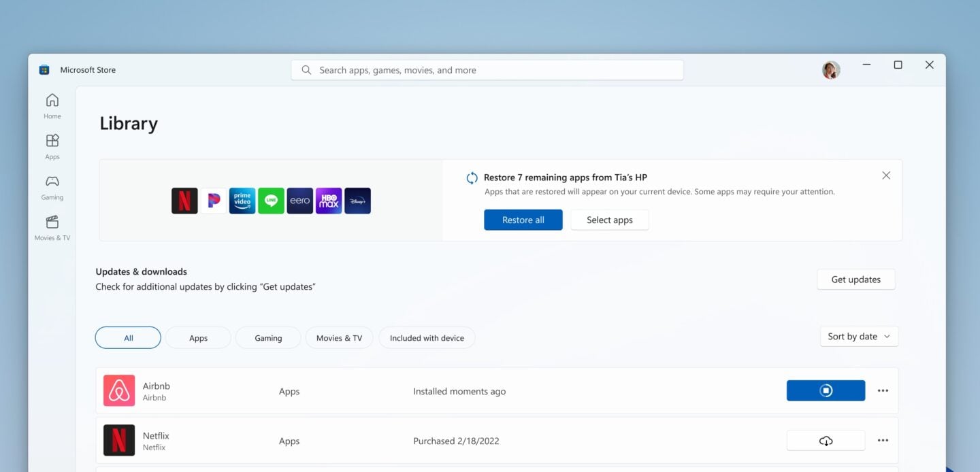
Task: Dismiss the restore apps banner
Action: [x=886, y=175]
